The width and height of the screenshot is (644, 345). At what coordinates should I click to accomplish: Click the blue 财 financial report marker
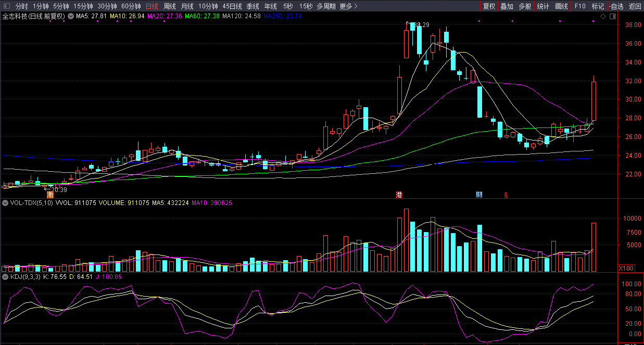[x=479, y=195]
